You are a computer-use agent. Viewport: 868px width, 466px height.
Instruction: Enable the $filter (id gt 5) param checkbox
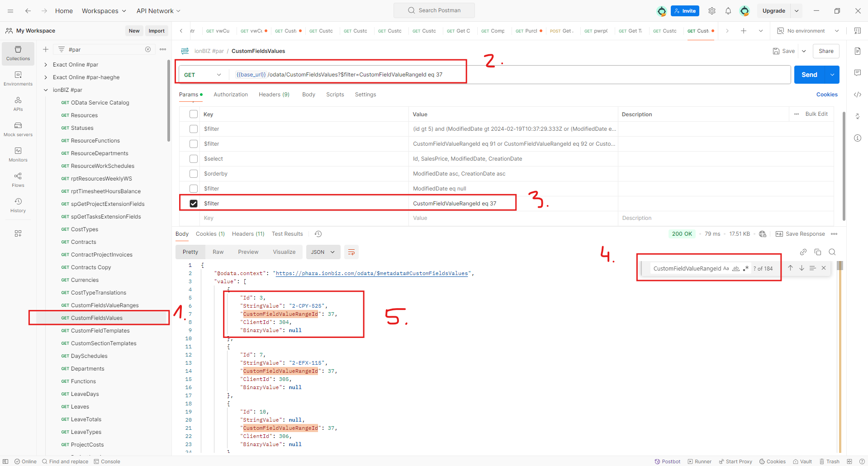tap(194, 129)
